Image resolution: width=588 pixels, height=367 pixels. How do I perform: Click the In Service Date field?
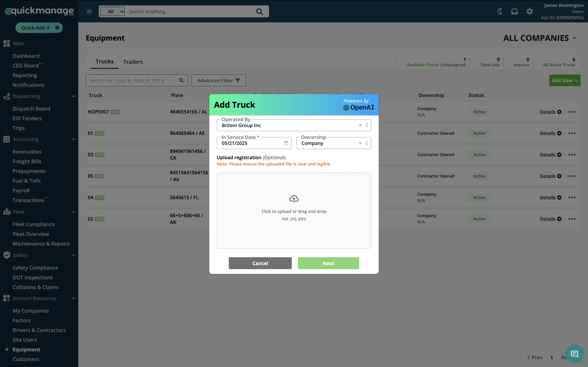point(250,143)
